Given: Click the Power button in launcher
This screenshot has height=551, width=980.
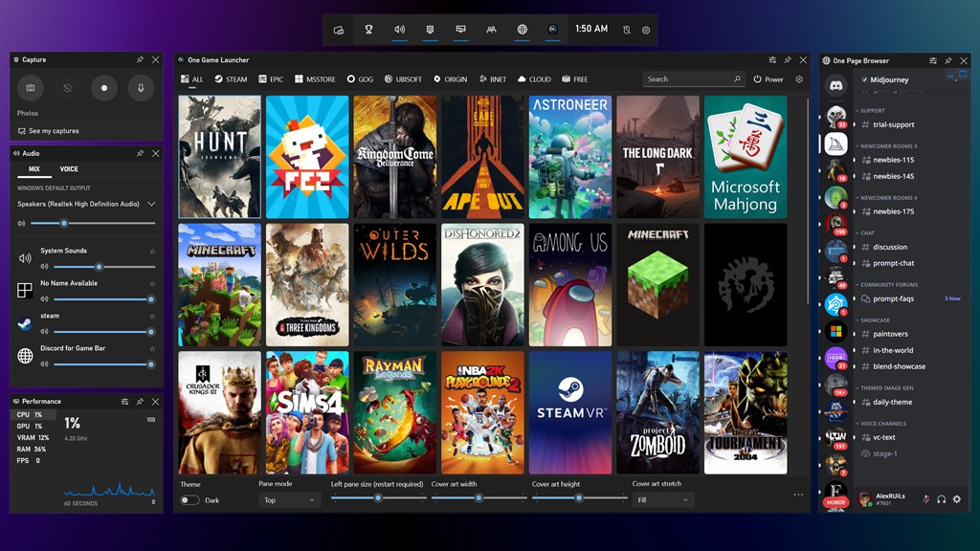Looking at the screenshot, I should click(x=768, y=79).
